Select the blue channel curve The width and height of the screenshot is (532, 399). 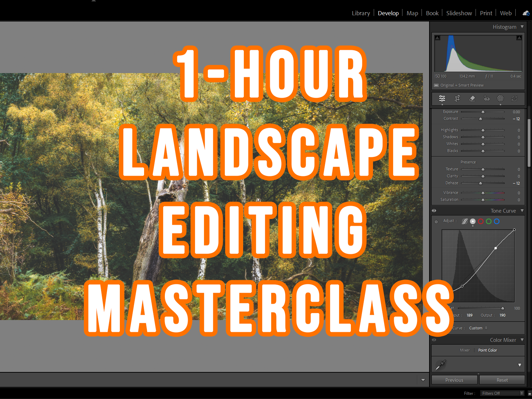496,221
